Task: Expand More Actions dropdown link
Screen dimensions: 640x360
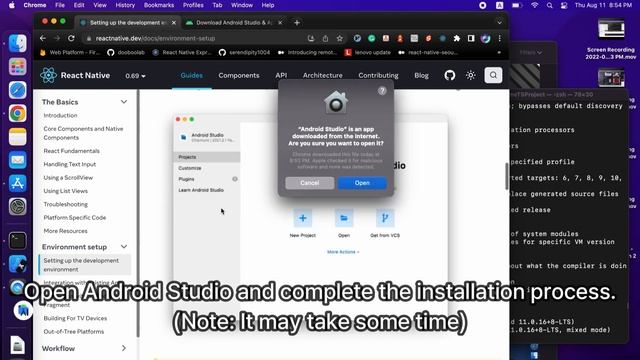Action: pos(343,252)
